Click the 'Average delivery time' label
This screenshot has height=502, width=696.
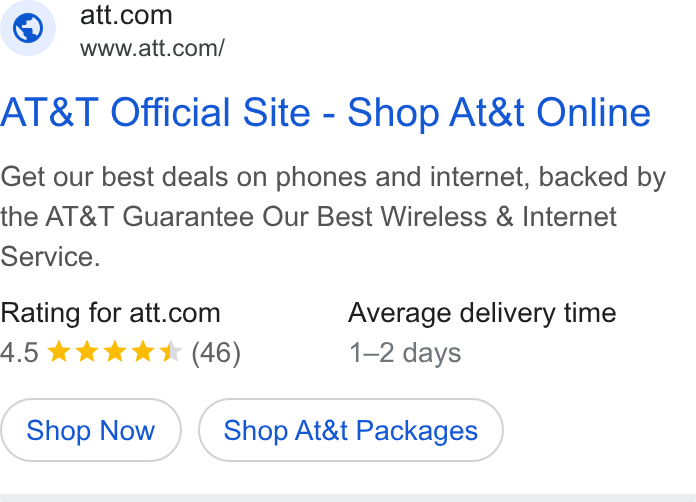(482, 313)
